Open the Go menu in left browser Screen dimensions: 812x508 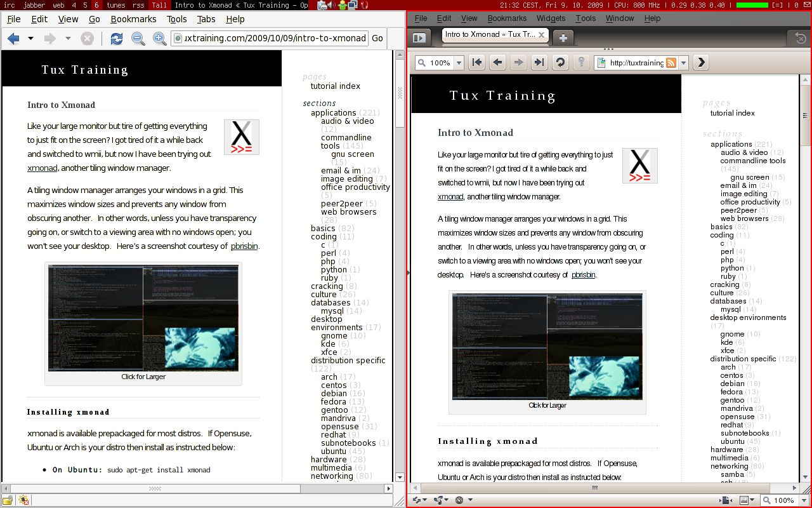pyautogui.click(x=95, y=19)
